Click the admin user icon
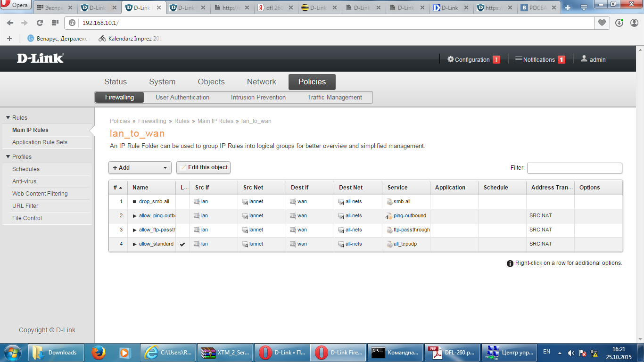Image resolution: width=644 pixels, height=362 pixels. [584, 59]
